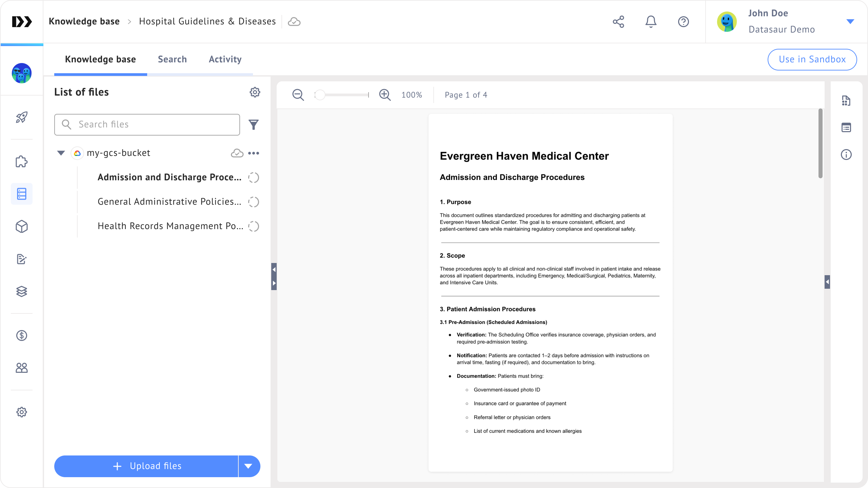Click status circle for Admission and Discharge file
The image size is (868, 488).
[x=254, y=177]
